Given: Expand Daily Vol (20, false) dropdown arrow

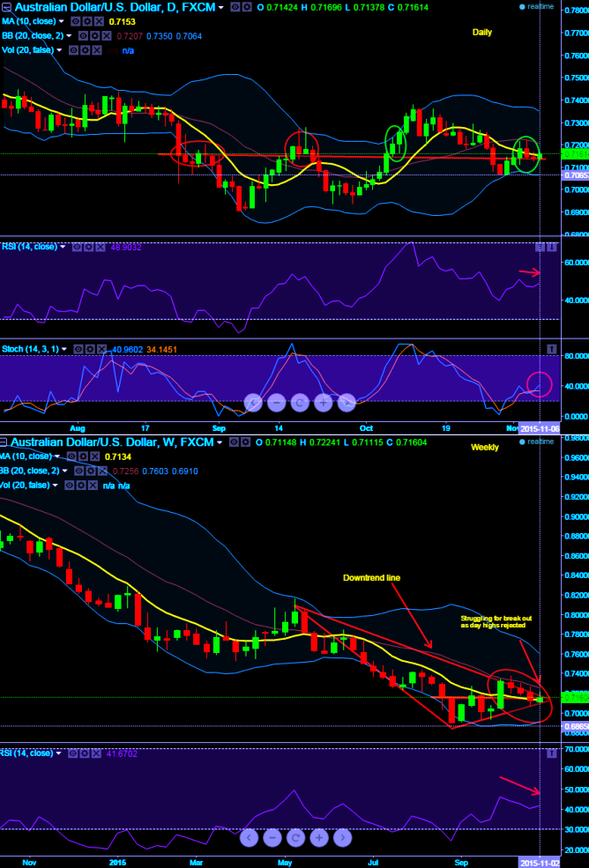Looking at the screenshot, I should point(59,50).
